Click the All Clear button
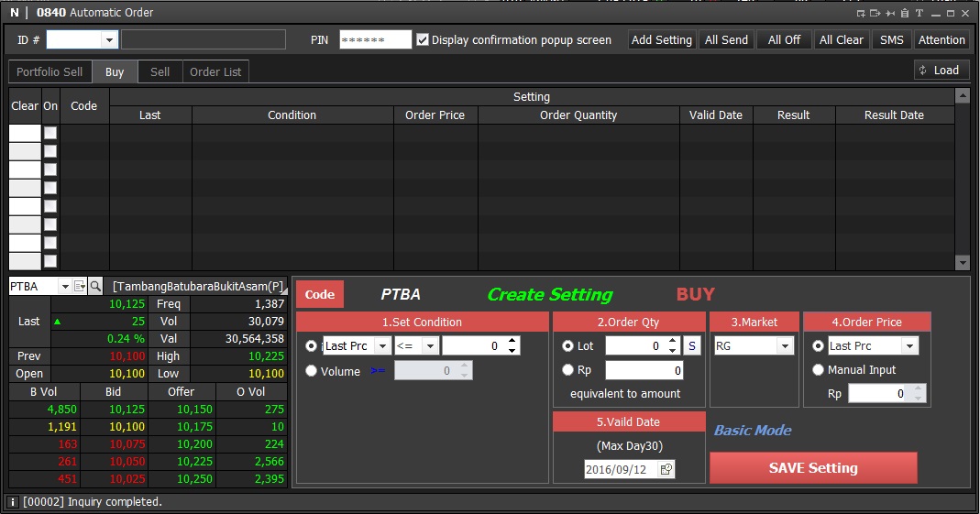980x514 pixels. point(842,40)
